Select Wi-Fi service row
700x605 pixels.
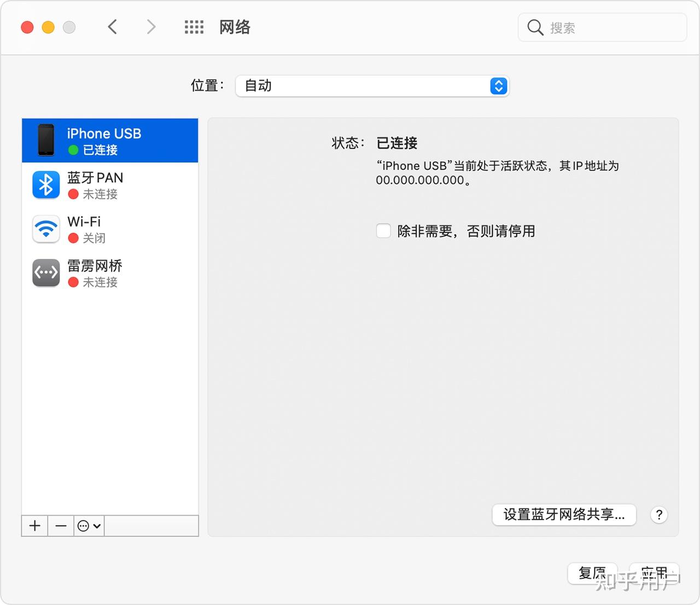pyautogui.click(x=110, y=229)
